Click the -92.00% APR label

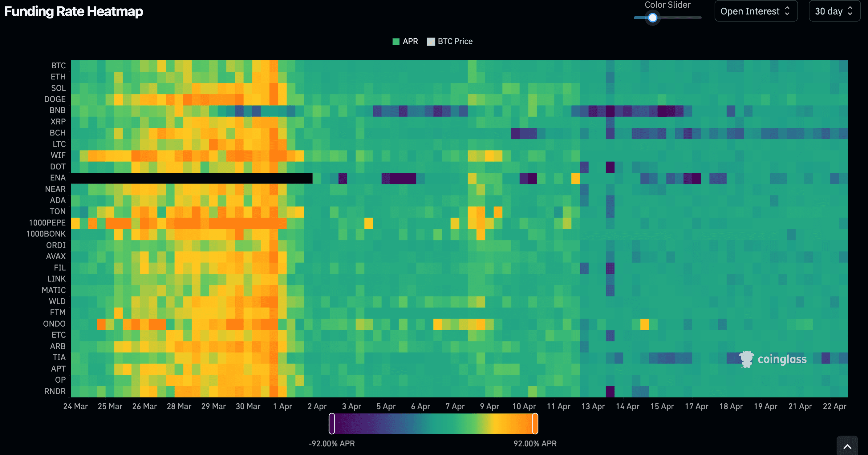click(x=332, y=444)
